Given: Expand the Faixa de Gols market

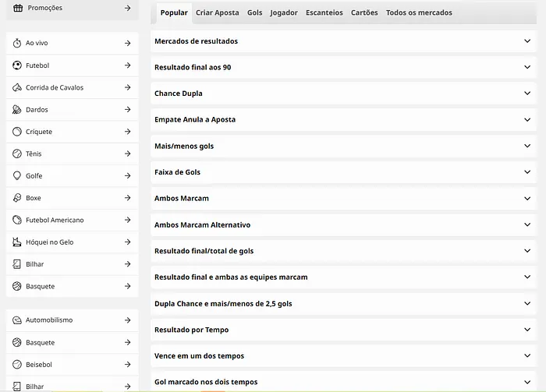Looking at the screenshot, I should 343,171.
